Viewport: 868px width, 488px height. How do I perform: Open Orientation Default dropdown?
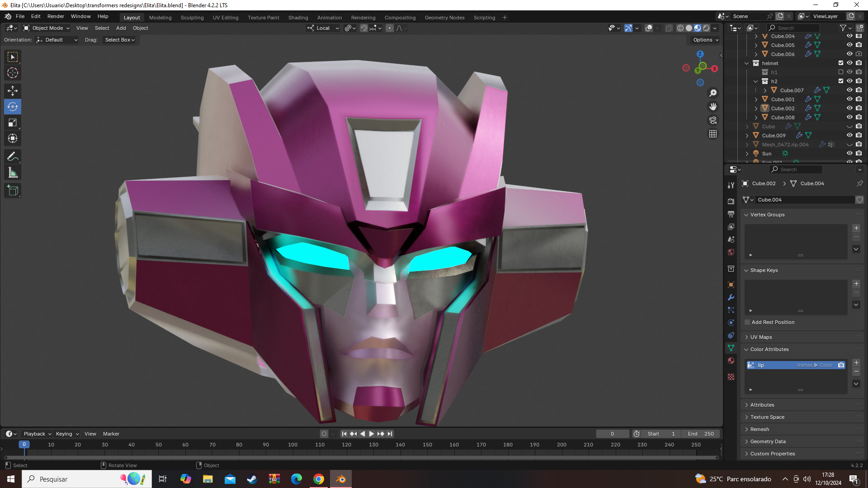click(57, 40)
